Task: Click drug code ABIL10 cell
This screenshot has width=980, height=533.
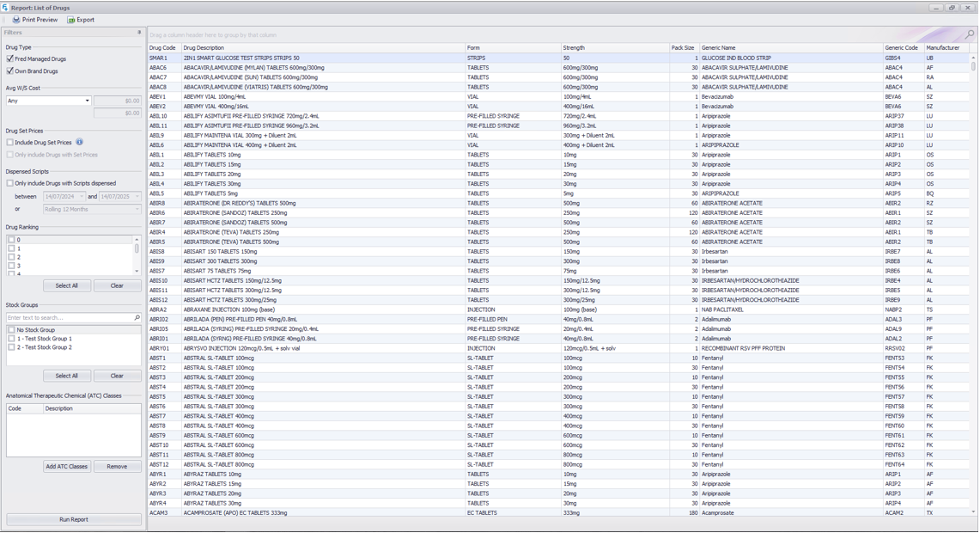Action: click(164, 116)
